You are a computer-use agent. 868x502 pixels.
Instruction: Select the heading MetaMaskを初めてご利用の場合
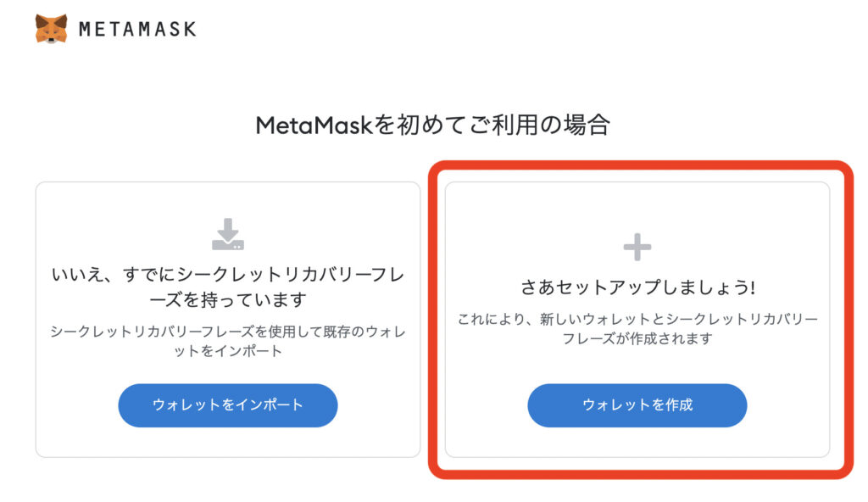(x=432, y=126)
